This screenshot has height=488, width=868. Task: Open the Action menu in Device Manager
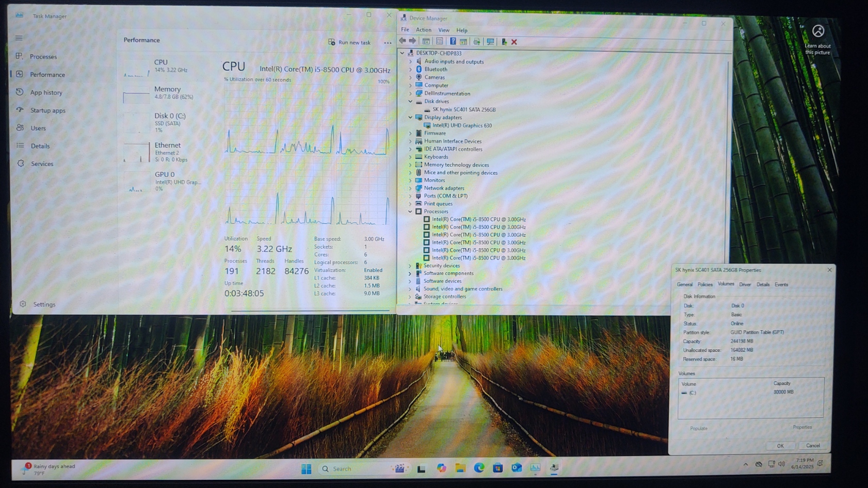click(423, 30)
